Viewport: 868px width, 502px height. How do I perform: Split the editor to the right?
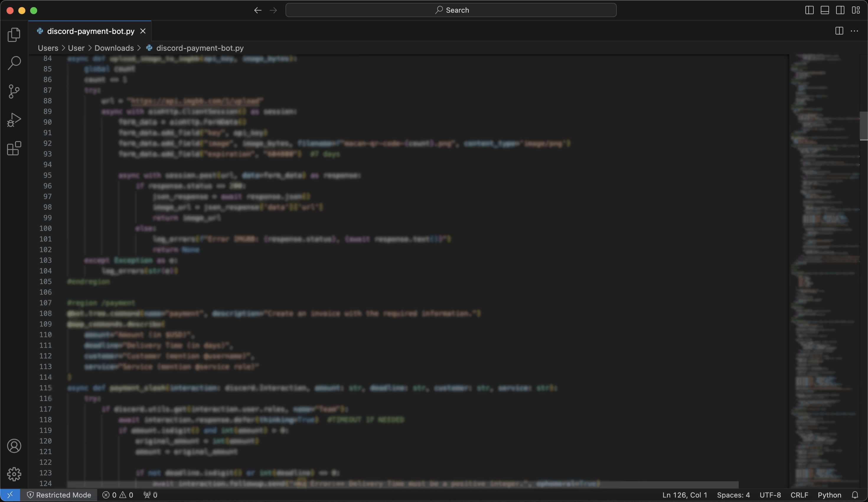pyautogui.click(x=839, y=31)
